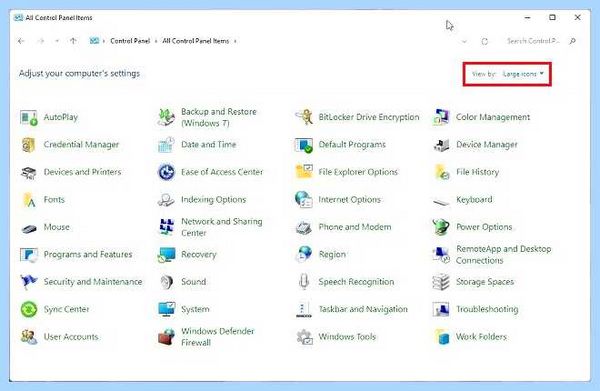Click the Taskbar and Navigation icon

point(304,310)
